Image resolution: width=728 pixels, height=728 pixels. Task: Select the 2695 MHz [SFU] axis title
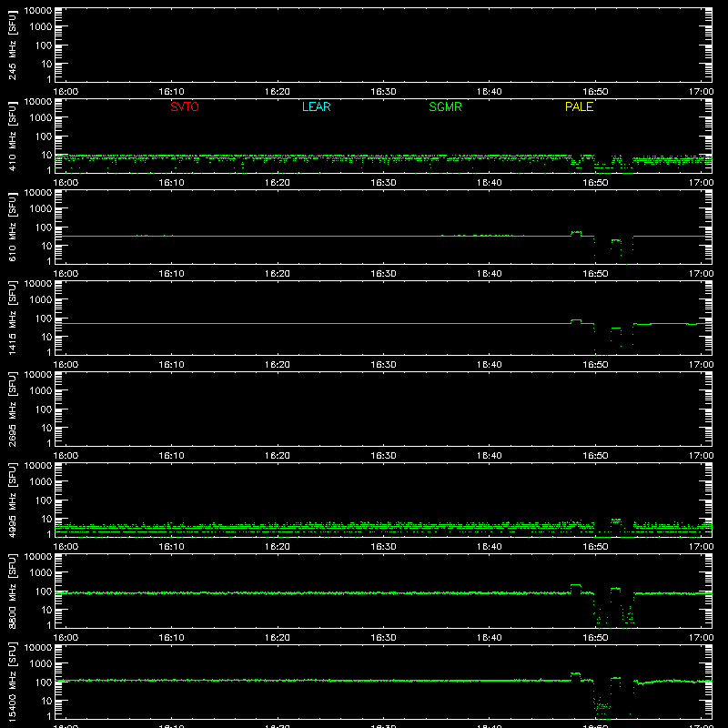[x=12, y=409]
